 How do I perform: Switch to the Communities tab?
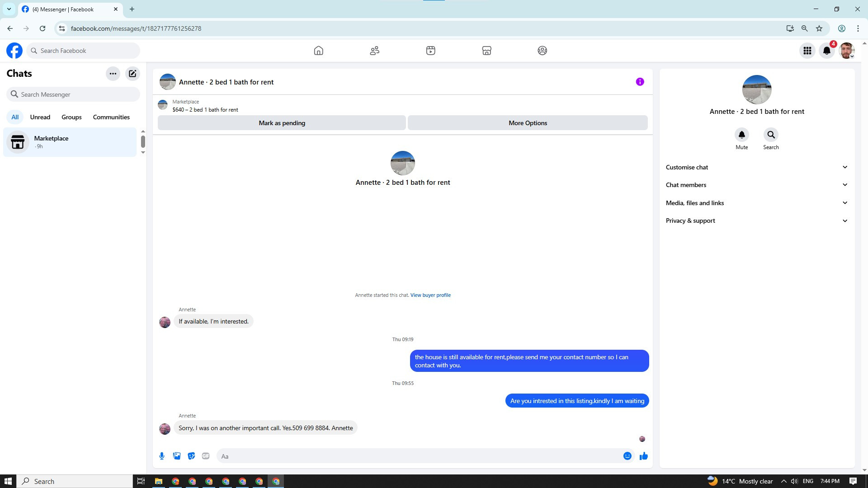point(111,117)
